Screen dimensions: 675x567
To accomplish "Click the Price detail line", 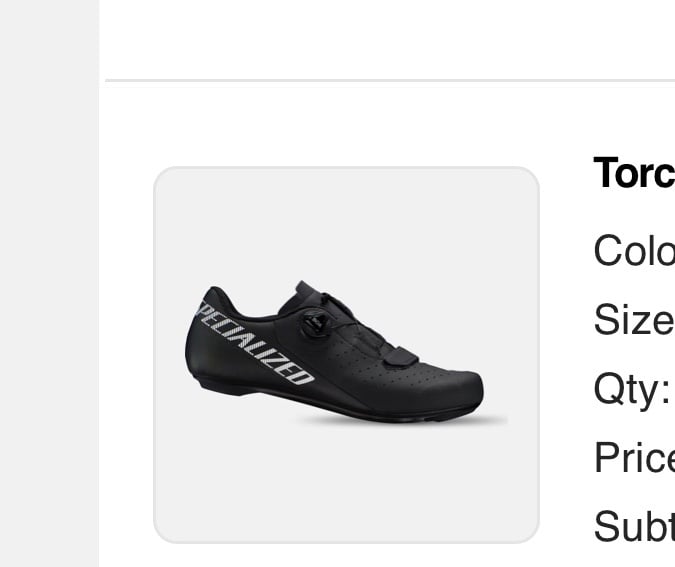I will click(x=634, y=457).
